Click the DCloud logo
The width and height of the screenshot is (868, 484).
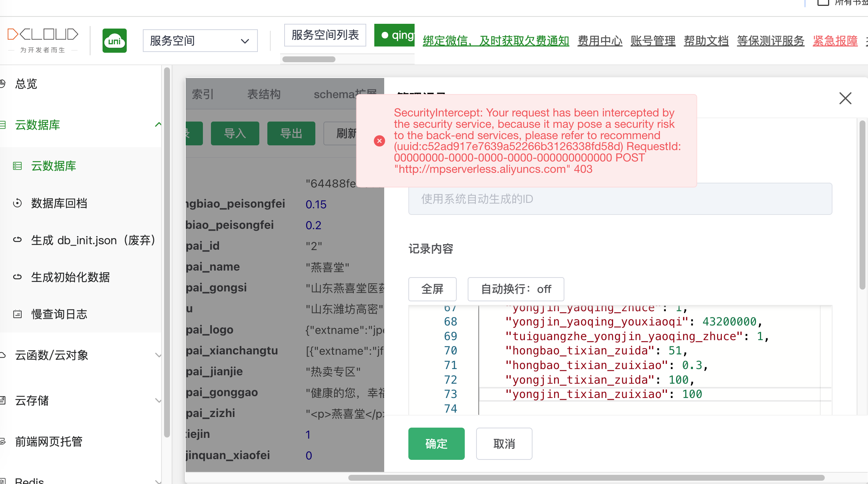coord(42,40)
